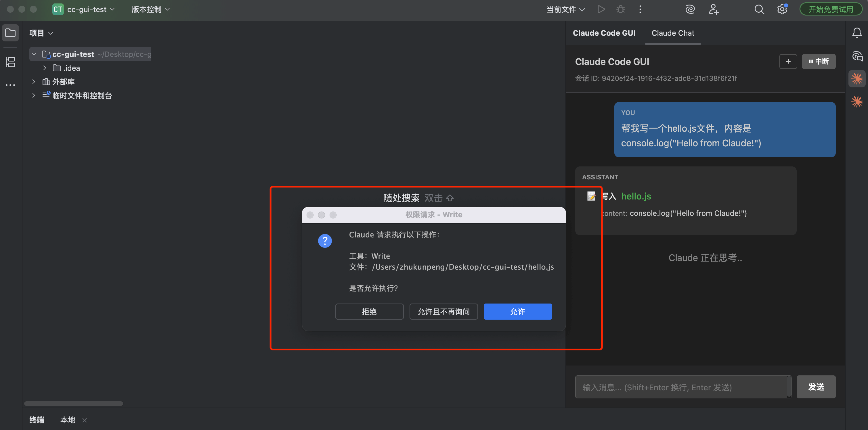Screen dimensions: 868x430
Task: Collapse the cc-gui-test project root
Action: [x=33, y=54]
